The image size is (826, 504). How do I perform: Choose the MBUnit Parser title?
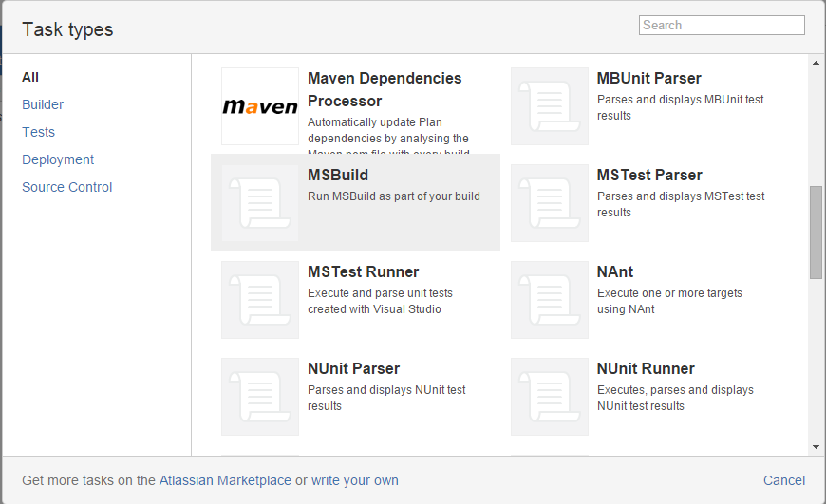[649, 79]
